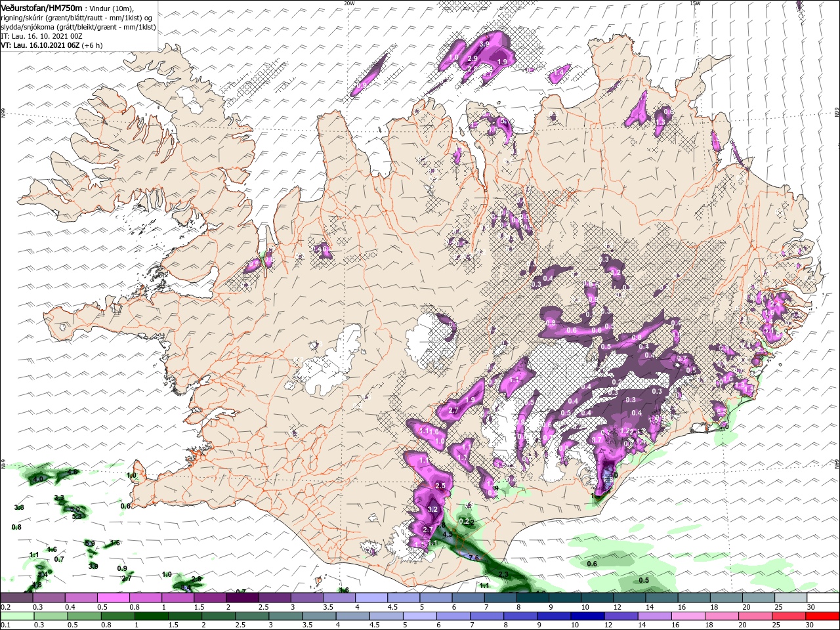Pick lower legend swatch between 6 and 7
This screenshot has height=630, width=840.
click(x=452, y=617)
